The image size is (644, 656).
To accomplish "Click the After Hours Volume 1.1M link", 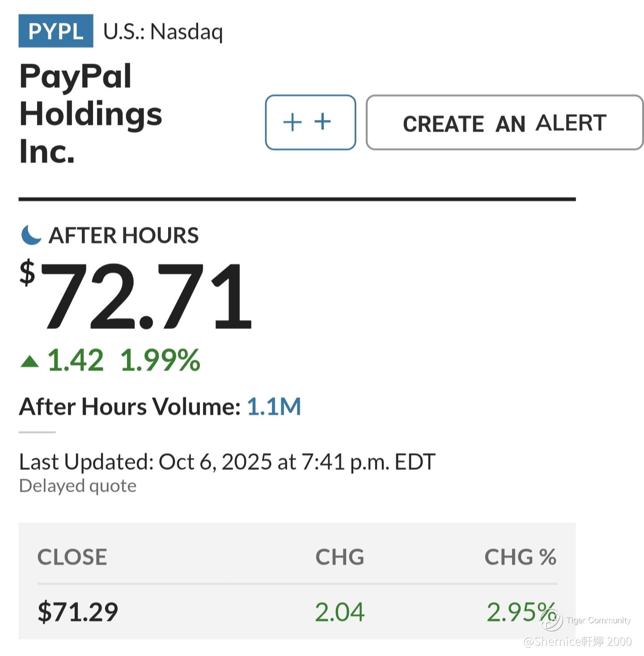I will pyautogui.click(x=274, y=406).
